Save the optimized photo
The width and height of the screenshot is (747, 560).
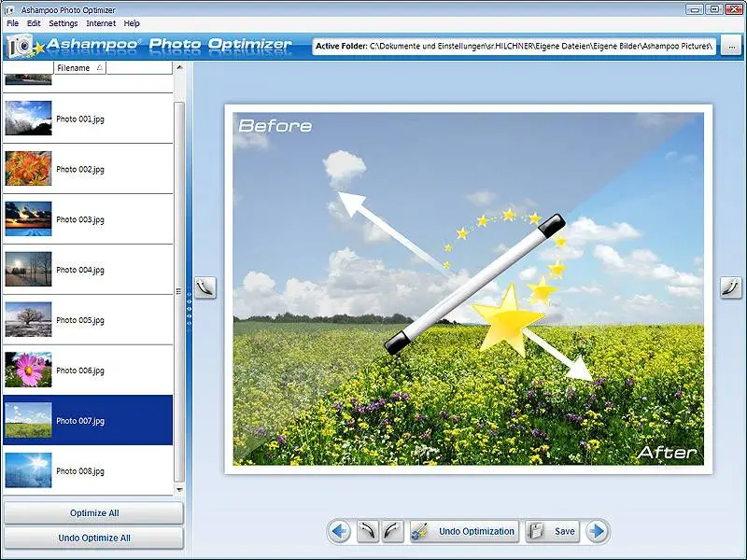(553, 531)
